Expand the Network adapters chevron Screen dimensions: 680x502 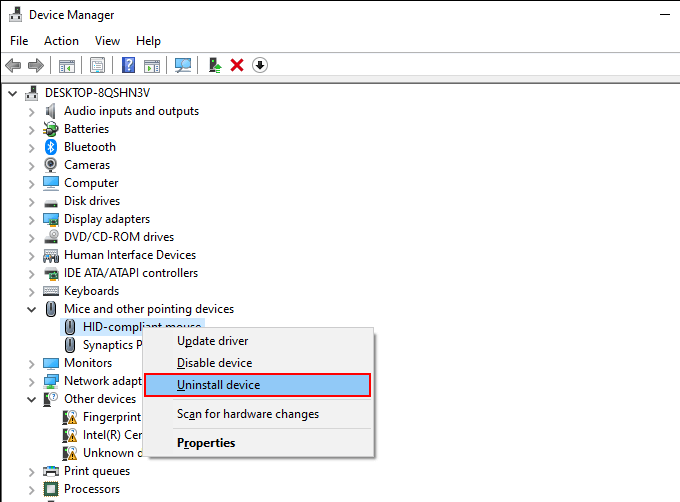pyautogui.click(x=31, y=381)
